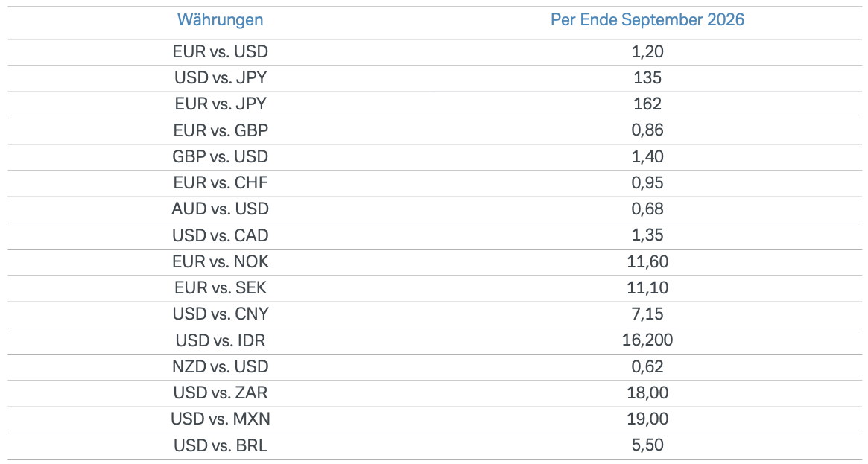Image resolution: width=868 pixels, height=464 pixels.
Task: Select the EUR vs. NOK row label
Action: click(220, 261)
